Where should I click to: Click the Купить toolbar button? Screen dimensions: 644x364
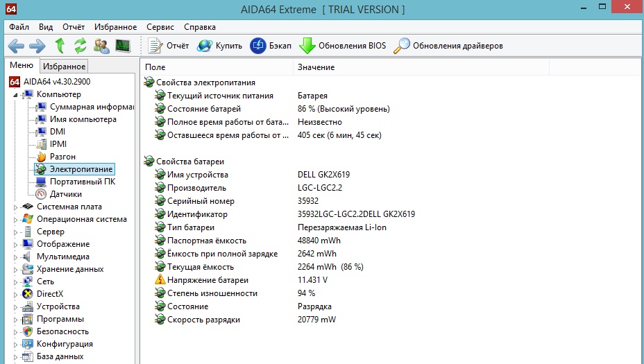(x=219, y=46)
